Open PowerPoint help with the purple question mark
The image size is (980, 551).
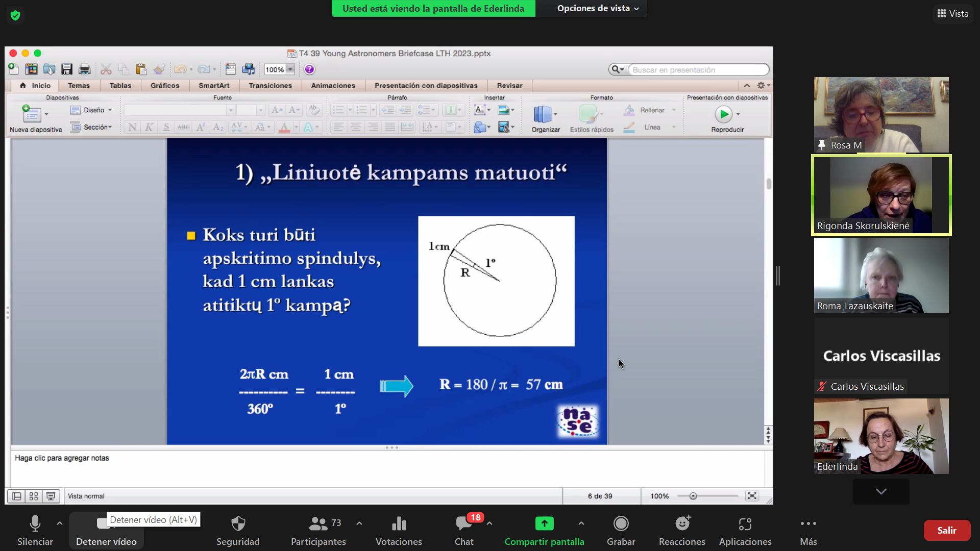pyautogui.click(x=309, y=69)
